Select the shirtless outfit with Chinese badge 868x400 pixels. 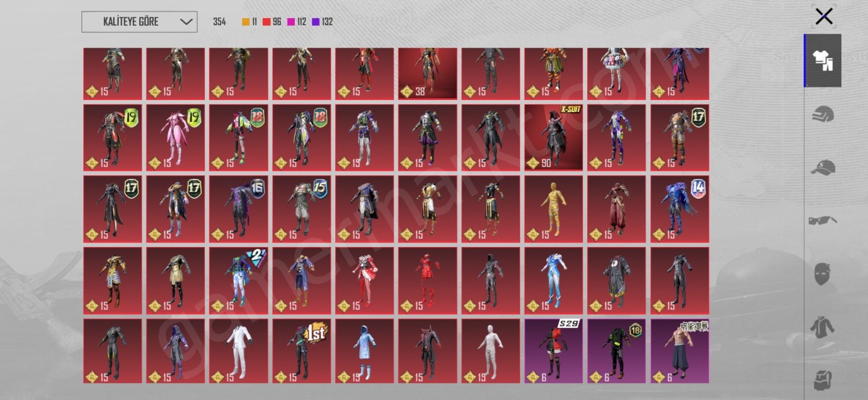click(x=680, y=351)
